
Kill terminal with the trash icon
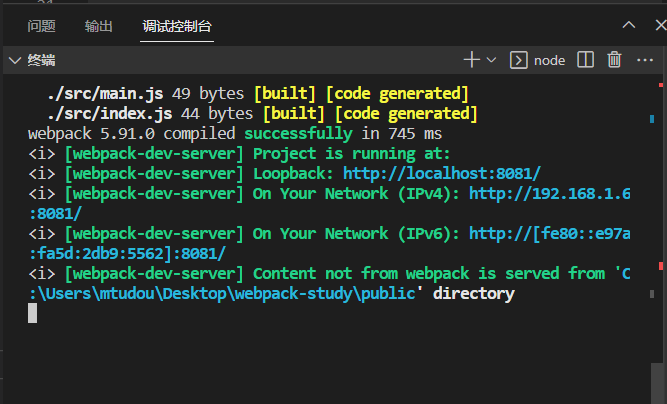pyautogui.click(x=615, y=60)
